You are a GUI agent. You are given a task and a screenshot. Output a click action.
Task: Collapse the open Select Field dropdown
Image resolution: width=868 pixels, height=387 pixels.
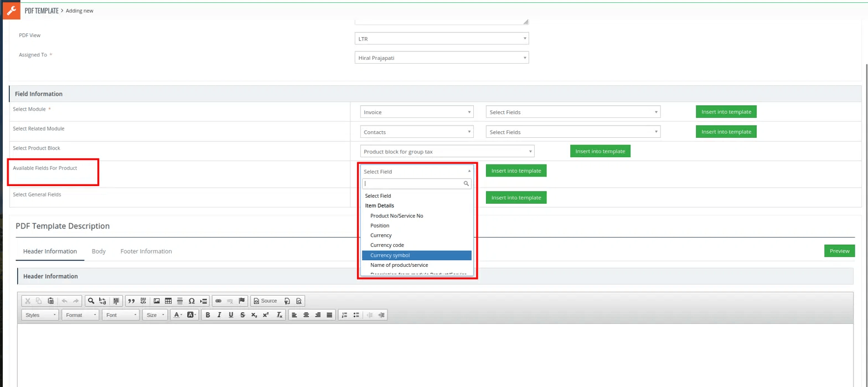point(417,172)
